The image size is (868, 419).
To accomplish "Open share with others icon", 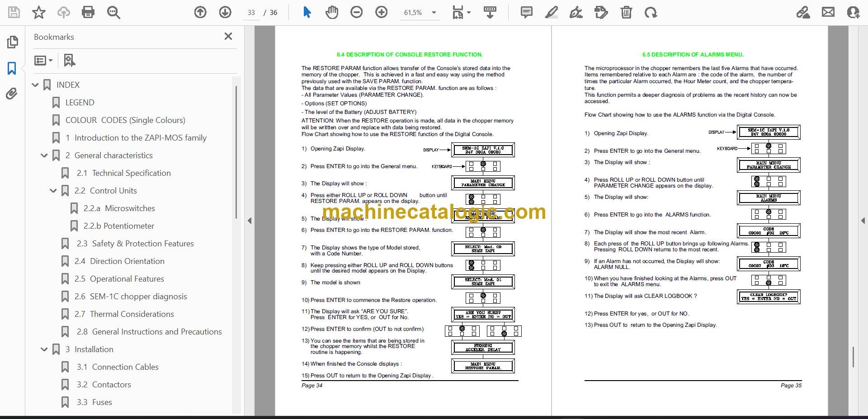I will click(853, 12).
